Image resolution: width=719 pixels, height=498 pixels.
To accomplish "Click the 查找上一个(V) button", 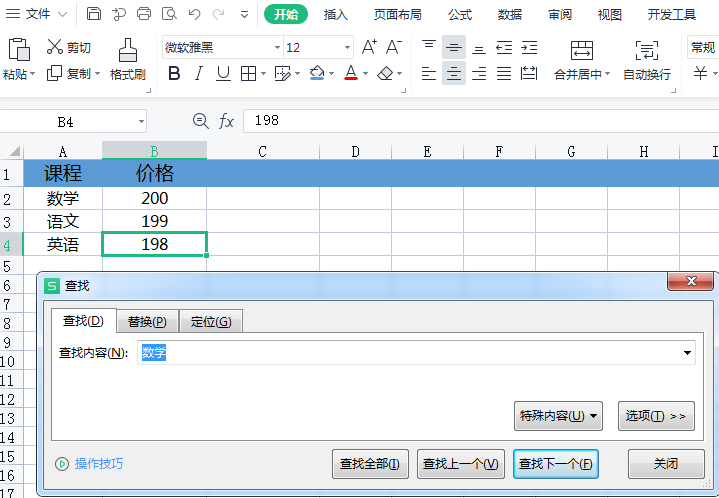I will 461,464.
